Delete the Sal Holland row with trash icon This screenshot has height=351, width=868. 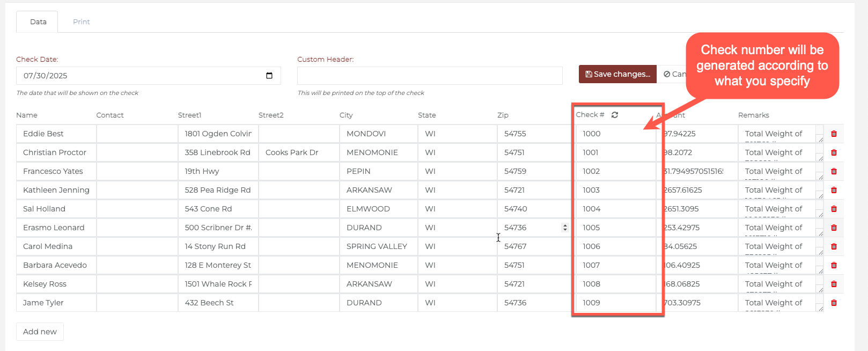click(x=834, y=209)
